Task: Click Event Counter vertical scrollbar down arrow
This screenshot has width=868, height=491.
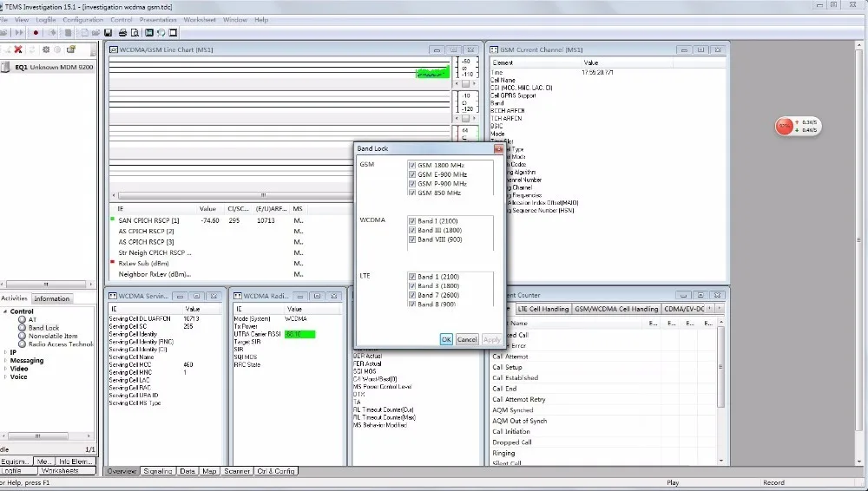Action: coord(720,460)
